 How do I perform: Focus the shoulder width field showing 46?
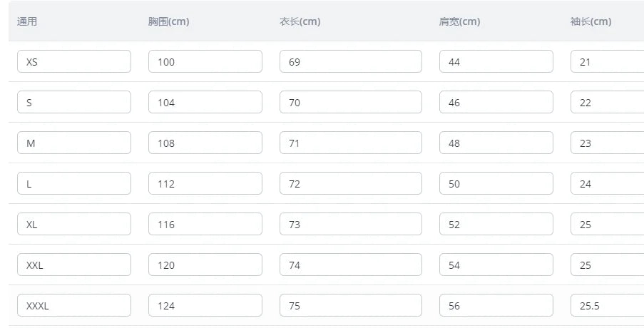point(496,102)
